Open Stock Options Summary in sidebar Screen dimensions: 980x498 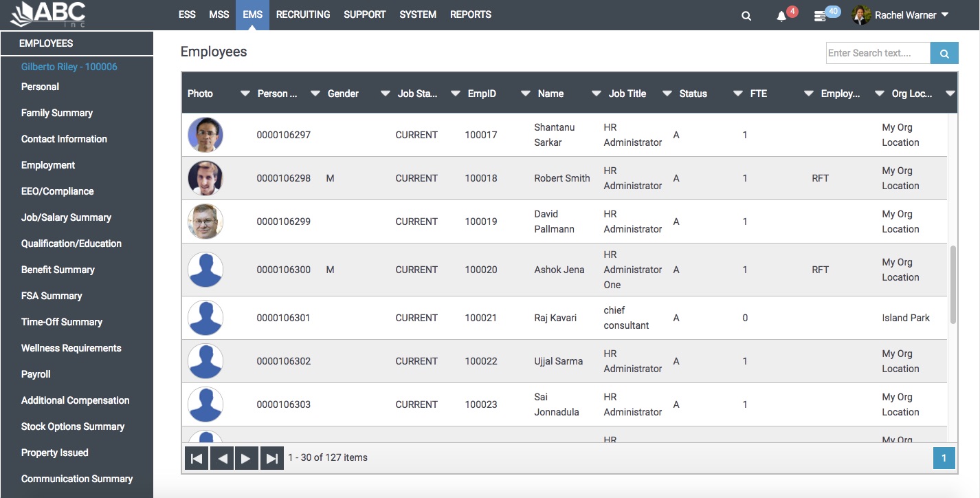point(73,426)
